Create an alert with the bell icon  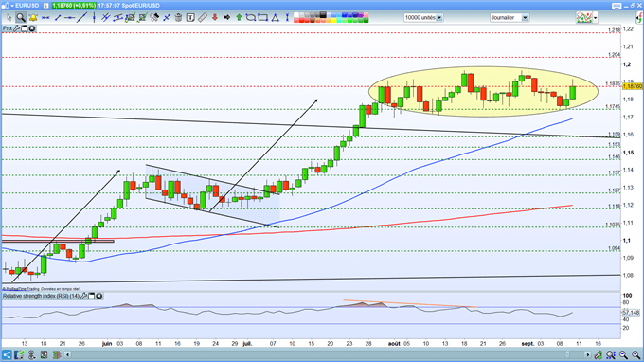pyautogui.click(x=33, y=18)
